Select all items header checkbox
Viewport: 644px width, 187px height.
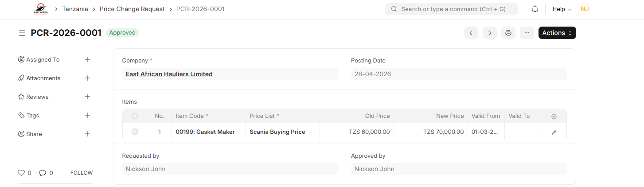coord(135,116)
